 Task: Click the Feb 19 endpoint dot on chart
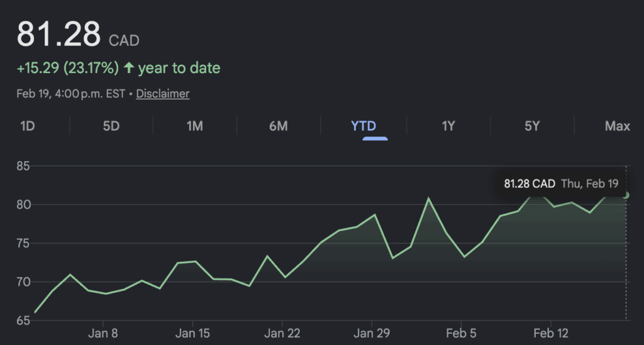[x=626, y=195]
